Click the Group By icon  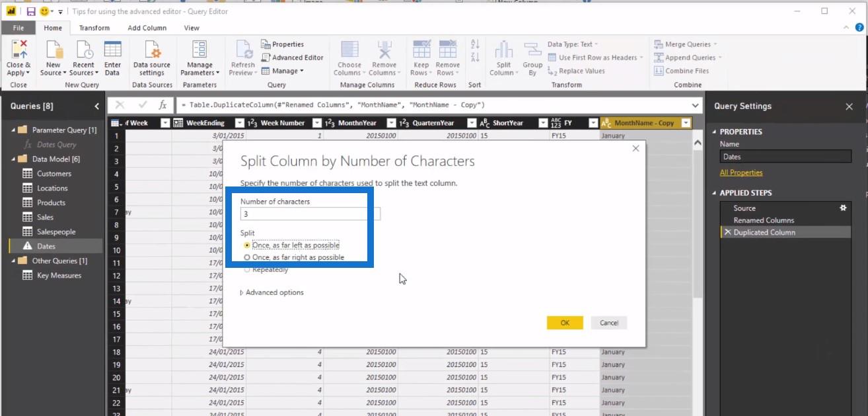tap(532, 50)
